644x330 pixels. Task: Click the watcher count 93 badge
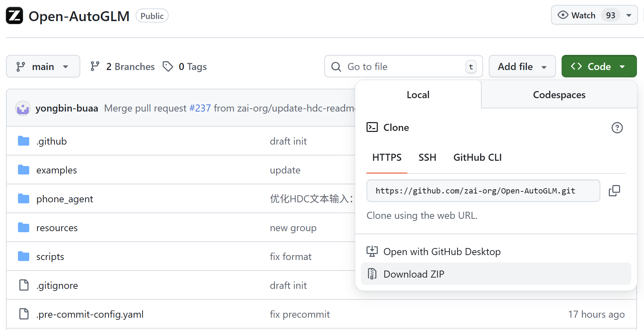click(610, 15)
